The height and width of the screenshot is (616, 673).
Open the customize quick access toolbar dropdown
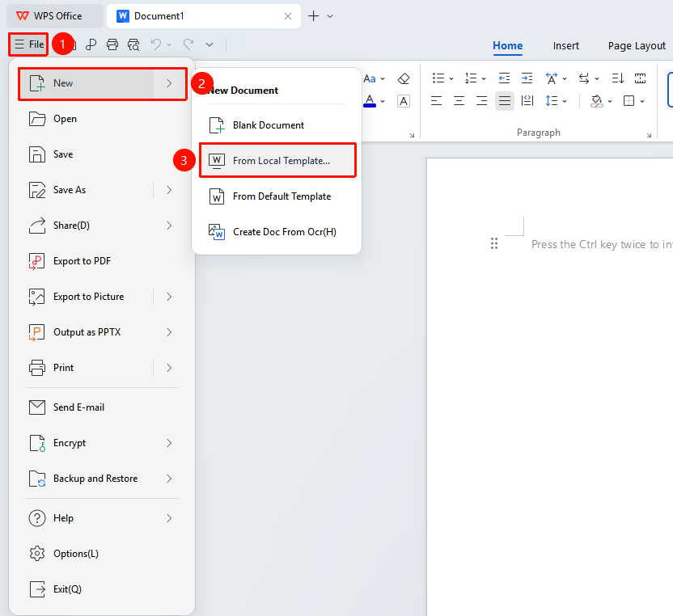click(210, 44)
